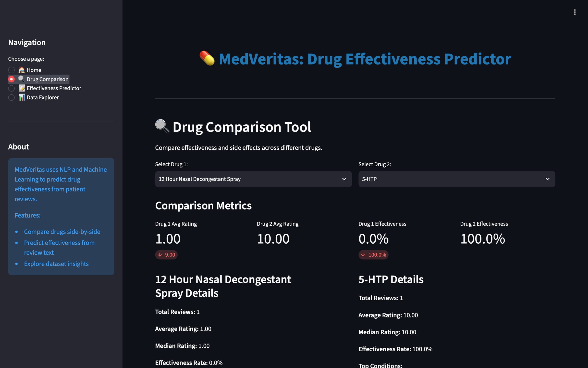The height and width of the screenshot is (368, 588).
Task: Click the 'Effectiveness Rate: 0.0%' line
Action: point(189,363)
